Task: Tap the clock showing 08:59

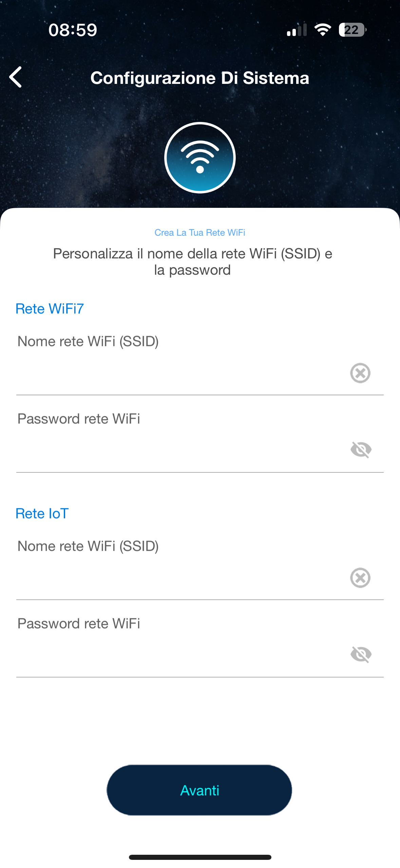Action: pyautogui.click(x=73, y=30)
